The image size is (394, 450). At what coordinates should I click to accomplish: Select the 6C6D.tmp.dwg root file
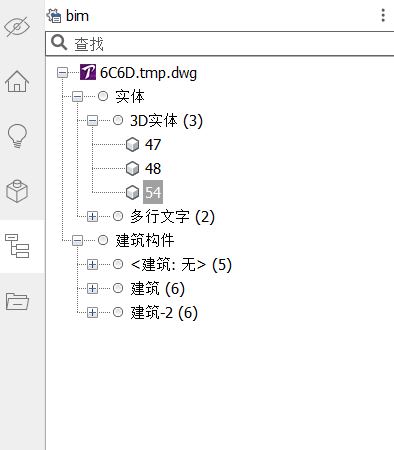[148, 73]
